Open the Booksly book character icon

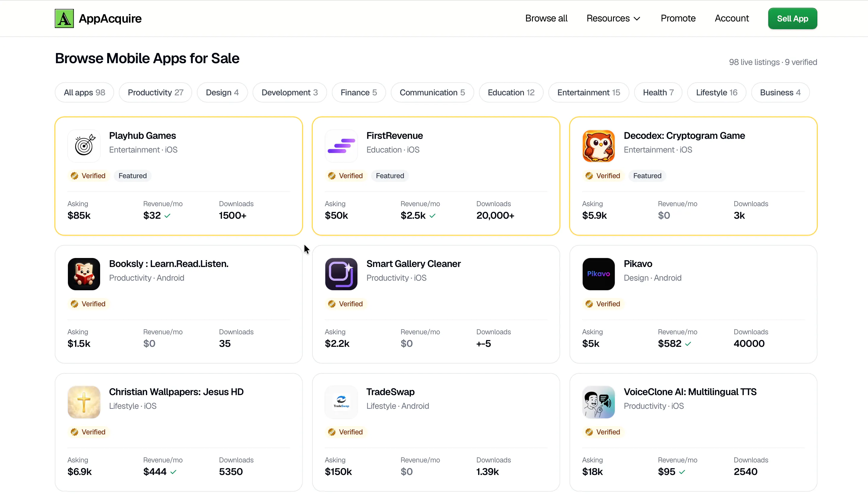(84, 274)
